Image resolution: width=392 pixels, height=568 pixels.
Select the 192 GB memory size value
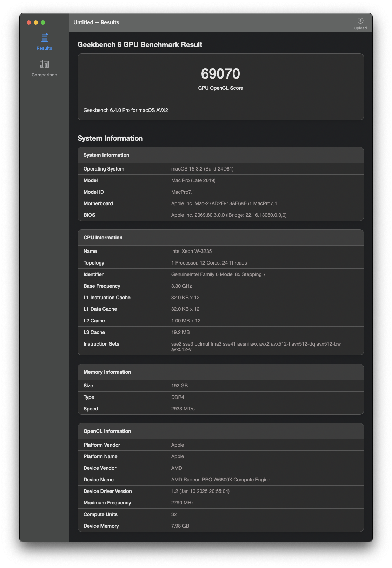click(x=179, y=386)
